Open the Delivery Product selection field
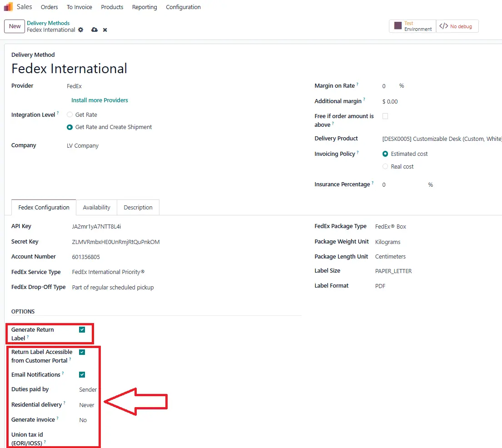This screenshot has width=502, height=448. click(x=442, y=139)
